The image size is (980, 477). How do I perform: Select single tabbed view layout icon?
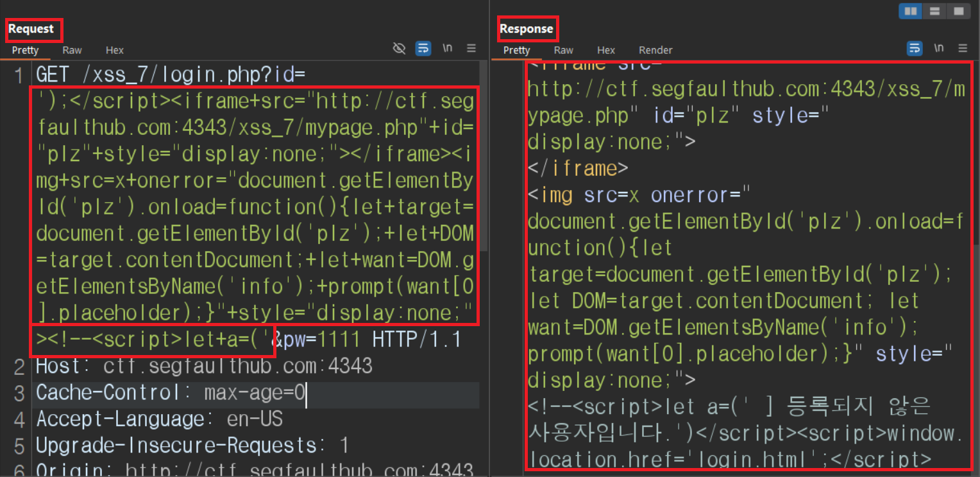pos(958,11)
